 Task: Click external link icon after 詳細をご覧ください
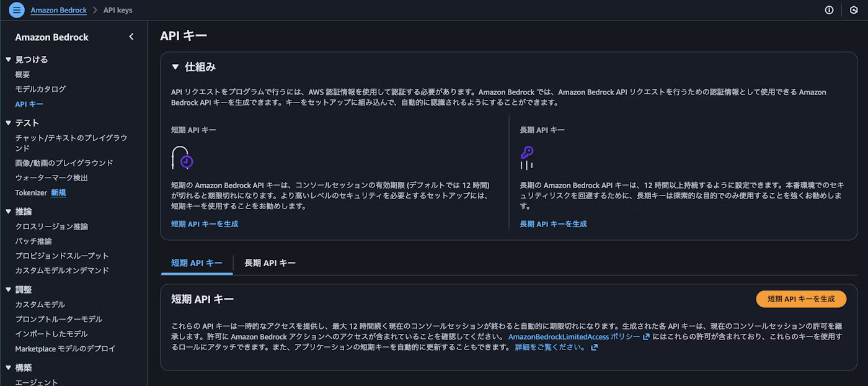click(x=595, y=347)
